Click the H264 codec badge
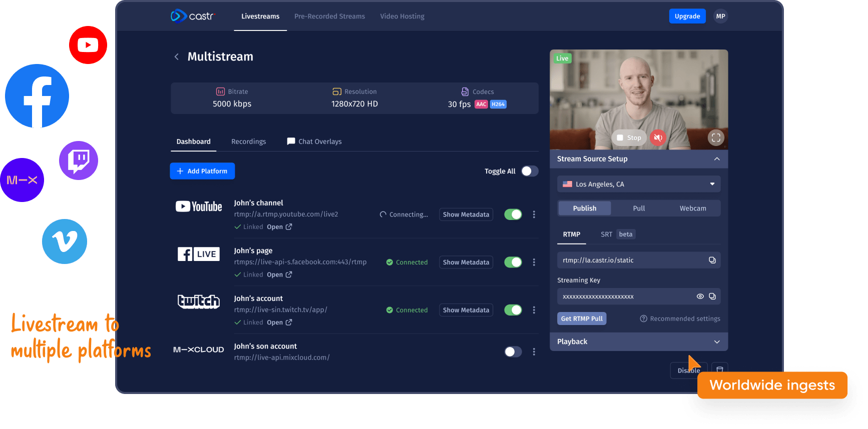 point(498,104)
